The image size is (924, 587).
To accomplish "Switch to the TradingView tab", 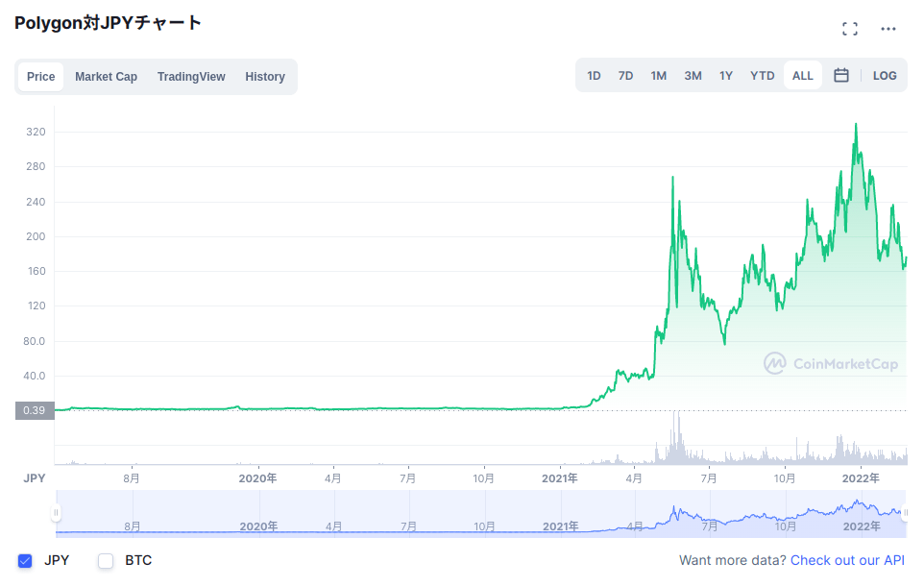I will click(x=191, y=77).
